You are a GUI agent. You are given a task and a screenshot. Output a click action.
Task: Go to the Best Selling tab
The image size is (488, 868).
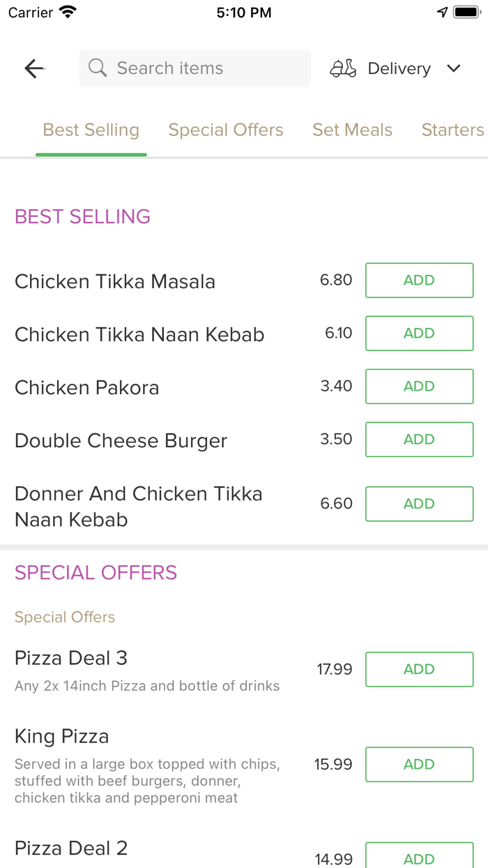(x=91, y=130)
